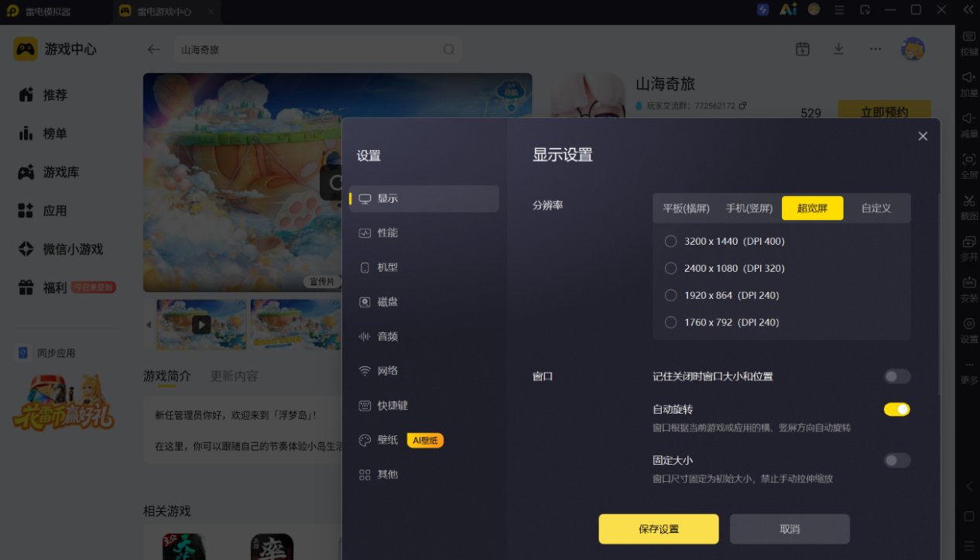Click the 取消 cancel button

[x=790, y=529]
